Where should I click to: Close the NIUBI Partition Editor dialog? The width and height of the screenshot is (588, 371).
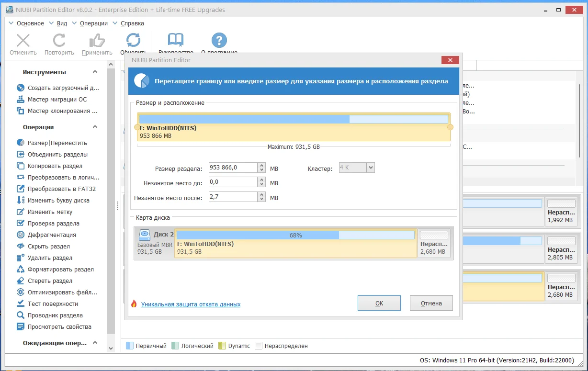pos(450,60)
